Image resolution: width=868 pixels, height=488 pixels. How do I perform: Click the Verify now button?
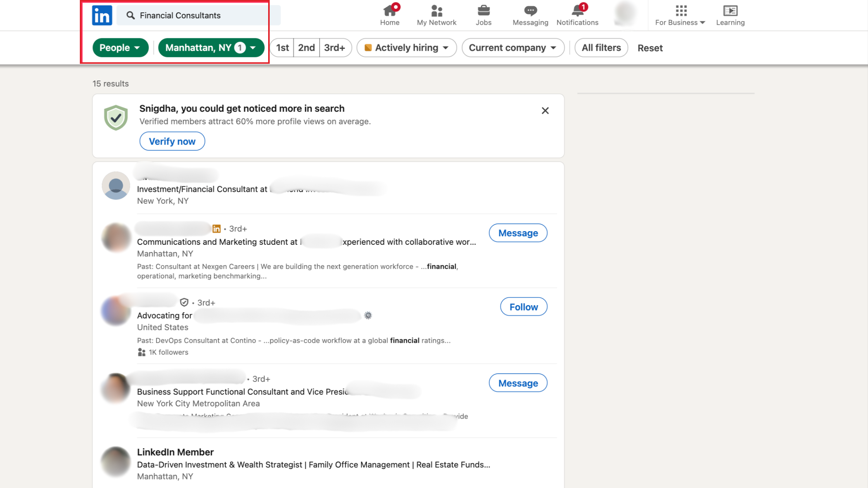pyautogui.click(x=172, y=141)
